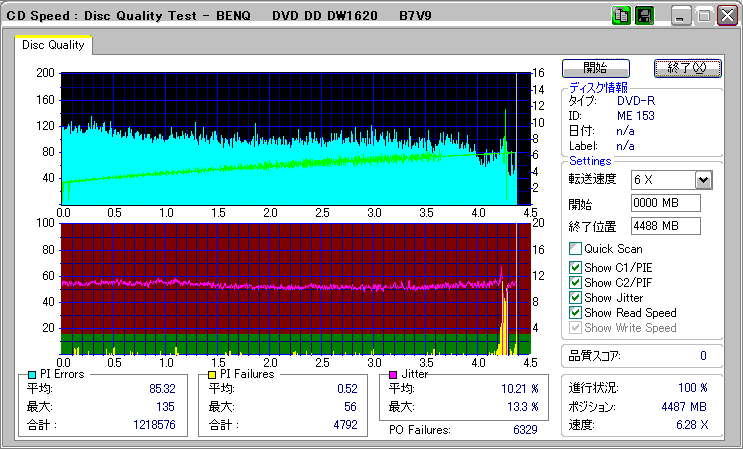Image resolution: width=743 pixels, height=449 pixels.
Task: Turn off Show Read Speed
Action: (x=575, y=313)
